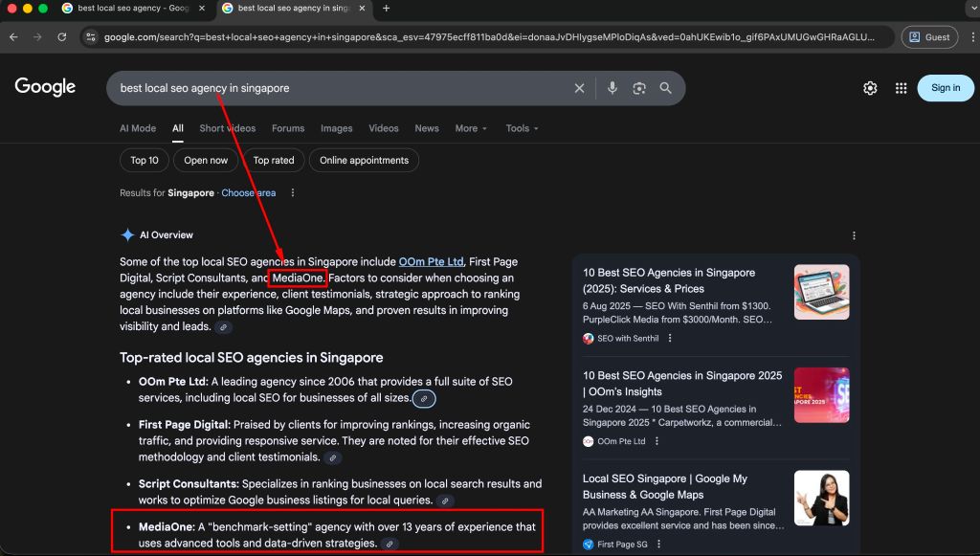
Task: Click the browser address bar URL
Action: 489,37
